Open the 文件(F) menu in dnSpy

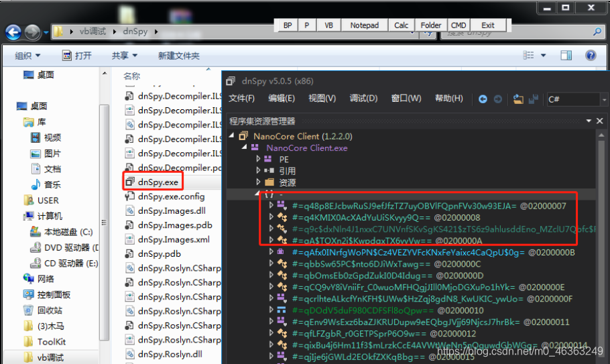(241, 99)
